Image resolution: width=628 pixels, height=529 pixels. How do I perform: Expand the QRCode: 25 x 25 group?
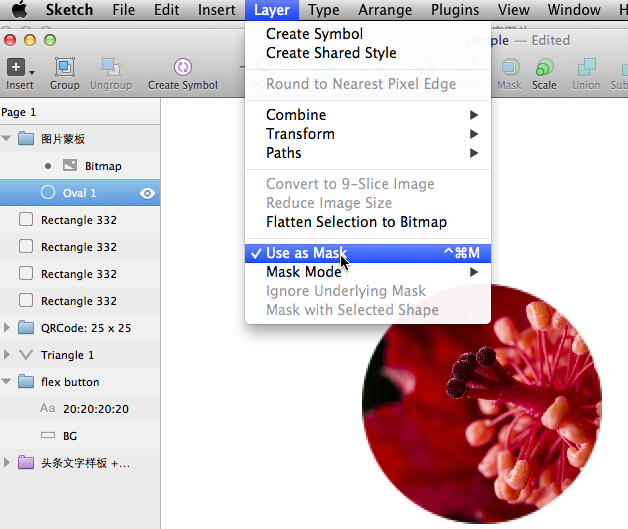click(8, 328)
